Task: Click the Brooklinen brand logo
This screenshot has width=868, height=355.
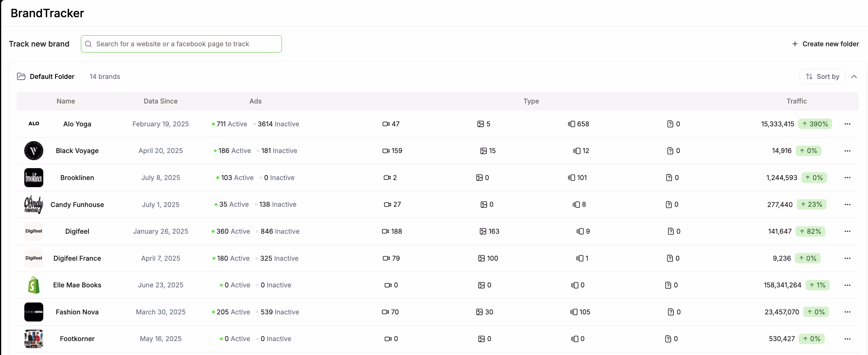Action: click(x=34, y=178)
